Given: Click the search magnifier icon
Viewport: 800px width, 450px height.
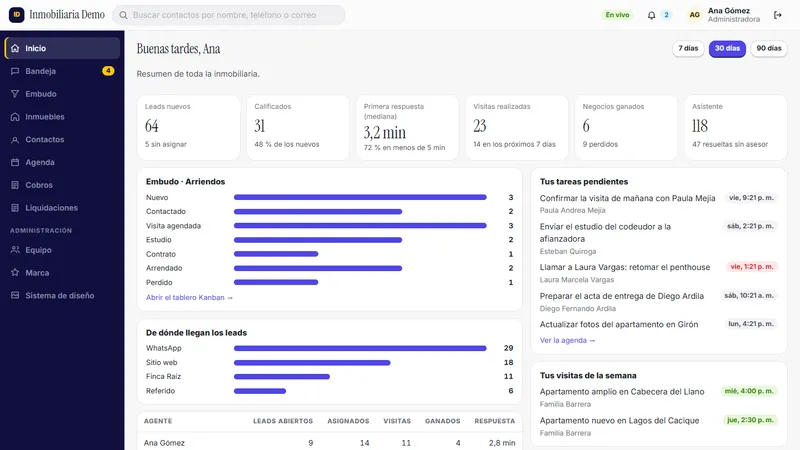Looking at the screenshot, I should tap(123, 15).
